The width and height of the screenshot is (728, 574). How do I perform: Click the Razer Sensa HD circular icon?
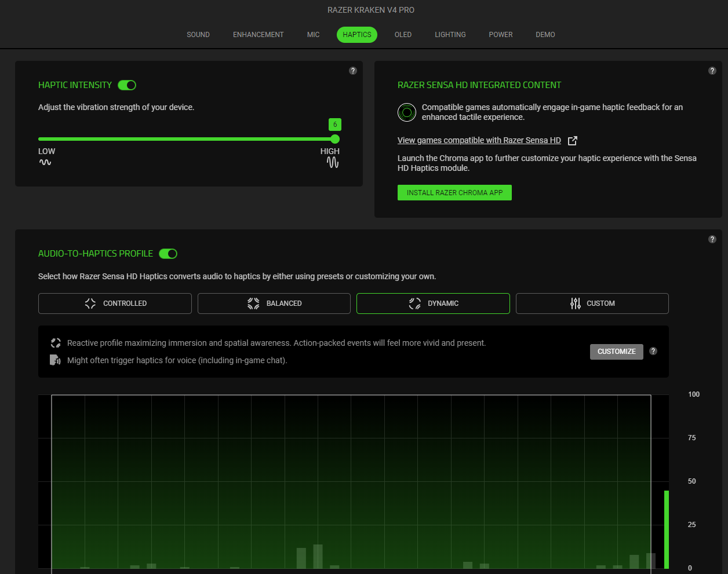click(407, 112)
